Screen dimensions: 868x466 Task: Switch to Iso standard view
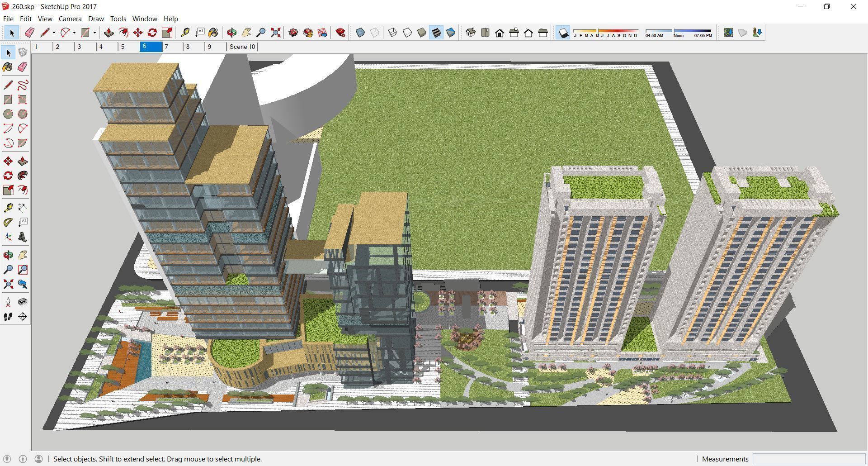click(x=471, y=33)
